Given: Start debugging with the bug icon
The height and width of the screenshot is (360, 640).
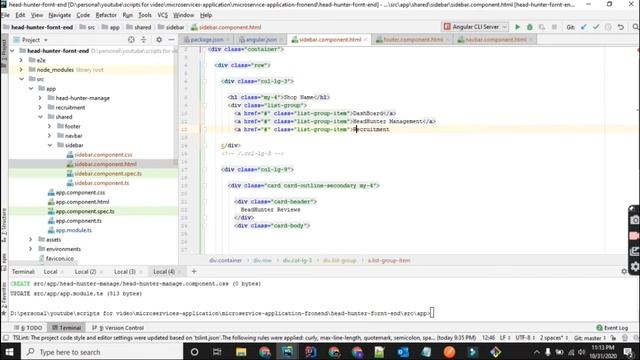Looking at the screenshot, I should [530, 27].
